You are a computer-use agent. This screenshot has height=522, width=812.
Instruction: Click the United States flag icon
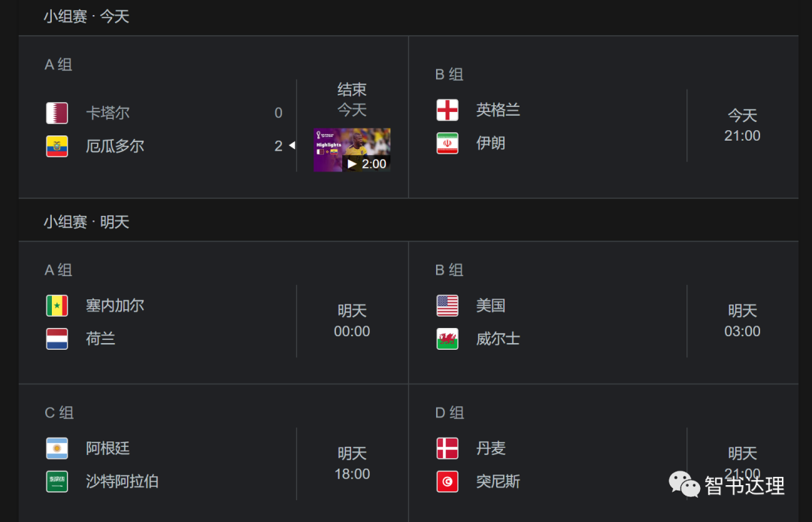447,305
